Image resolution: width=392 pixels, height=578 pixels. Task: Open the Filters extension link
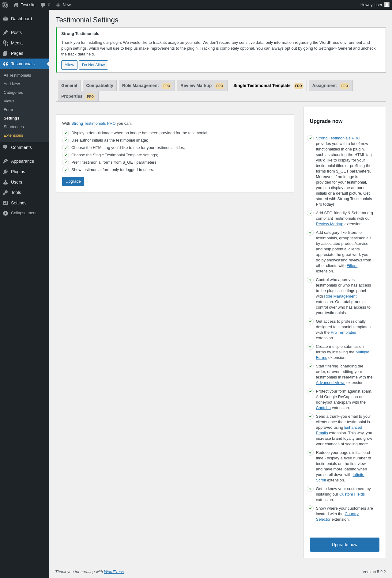352,266
